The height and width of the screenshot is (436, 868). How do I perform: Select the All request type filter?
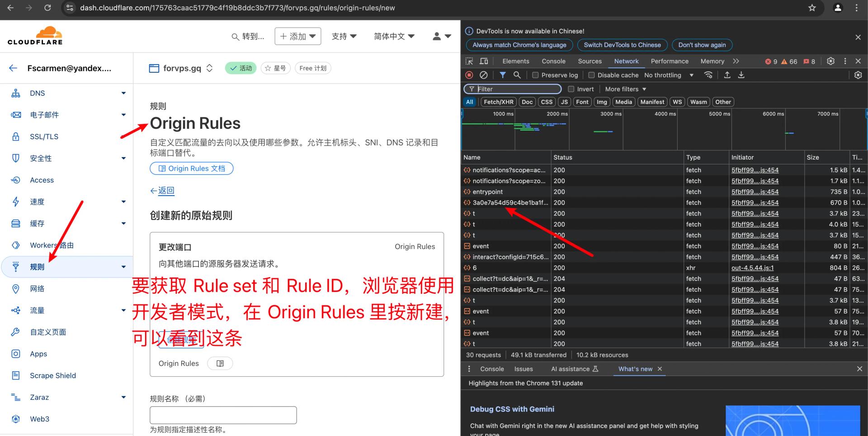point(470,102)
